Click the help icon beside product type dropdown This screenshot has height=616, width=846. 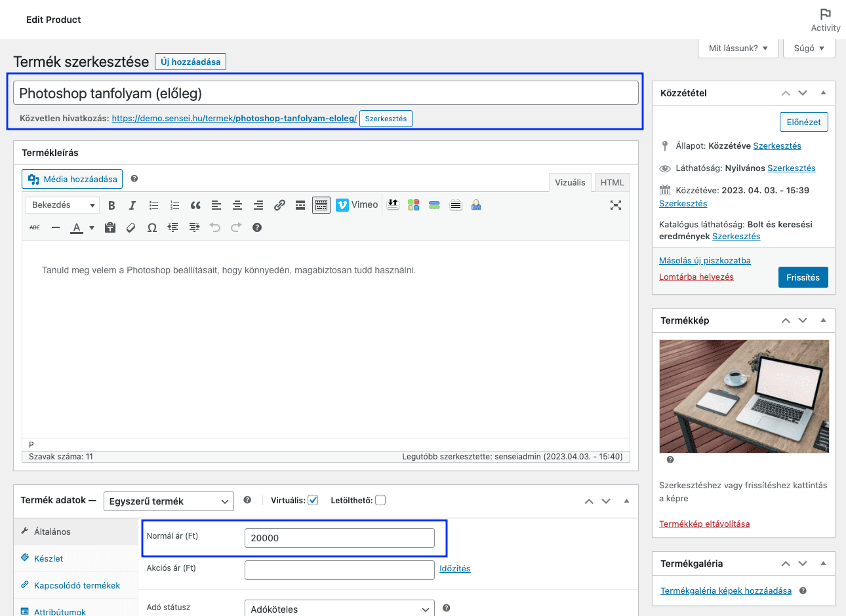click(247, 500)
